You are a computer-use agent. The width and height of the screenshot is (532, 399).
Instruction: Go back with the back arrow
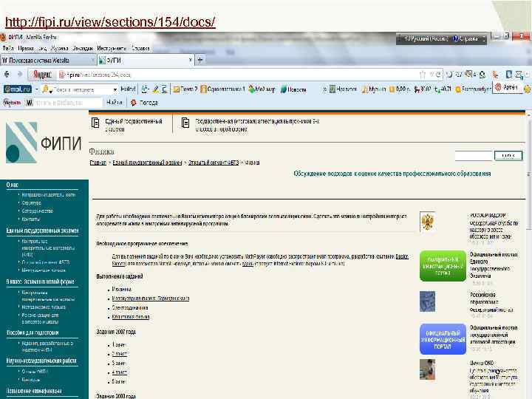pos(7,74)
